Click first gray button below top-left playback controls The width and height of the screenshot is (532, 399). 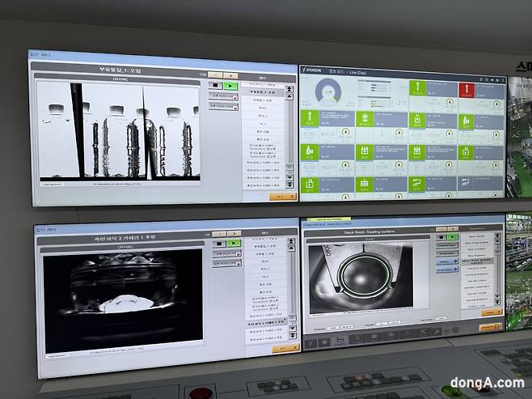click(x=223, y=97)
